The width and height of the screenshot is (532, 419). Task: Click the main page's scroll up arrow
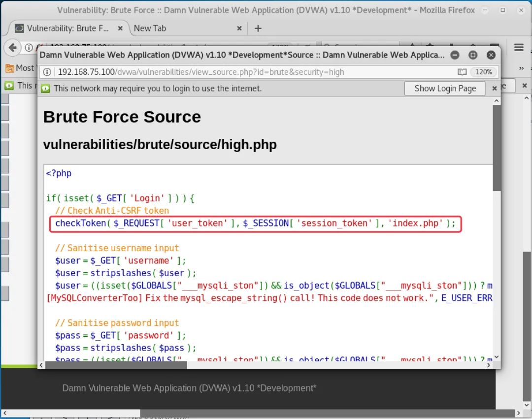click(527, 98)
